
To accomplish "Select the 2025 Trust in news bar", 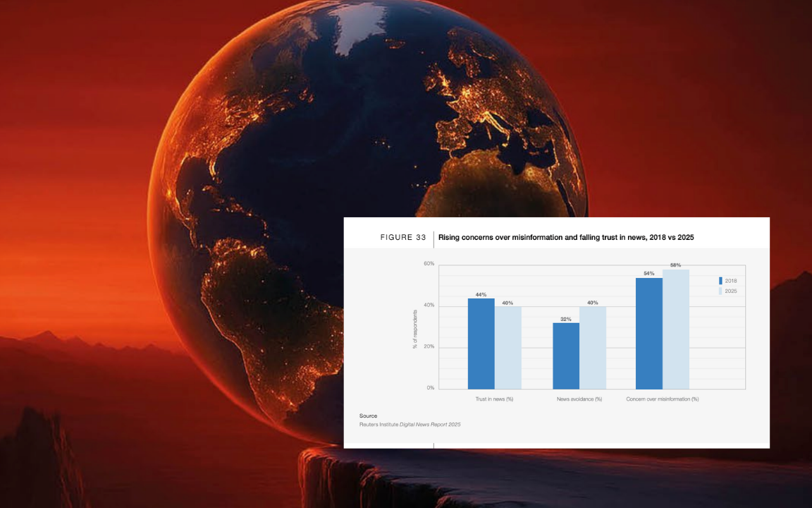I will pos(508,347).
